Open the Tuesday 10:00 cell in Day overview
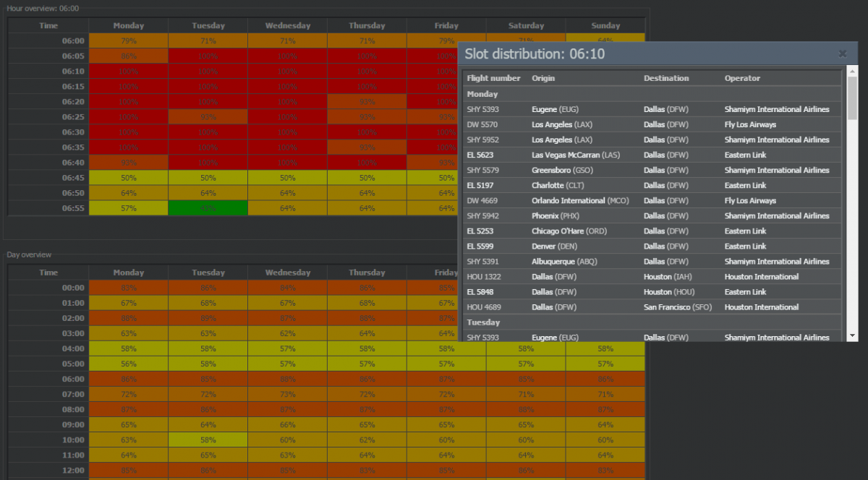This screenshot has height=480, width=868. tap(208, 440)
